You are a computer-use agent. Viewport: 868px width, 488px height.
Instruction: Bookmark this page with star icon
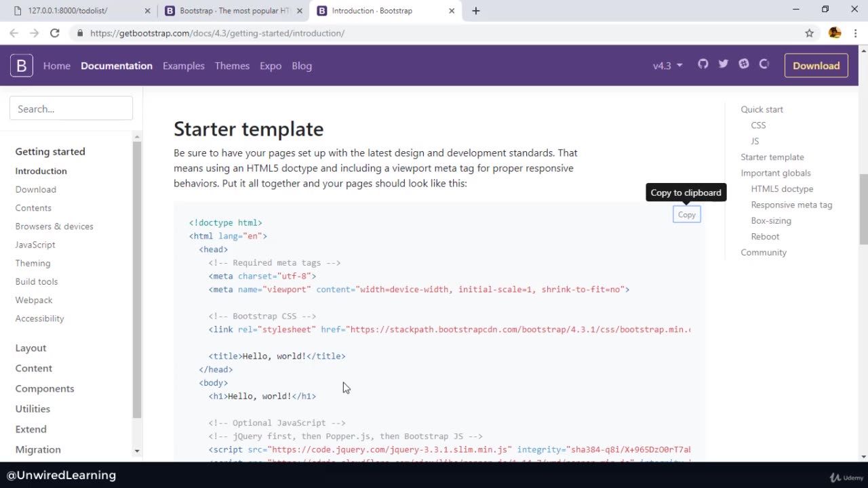[809, 33]
